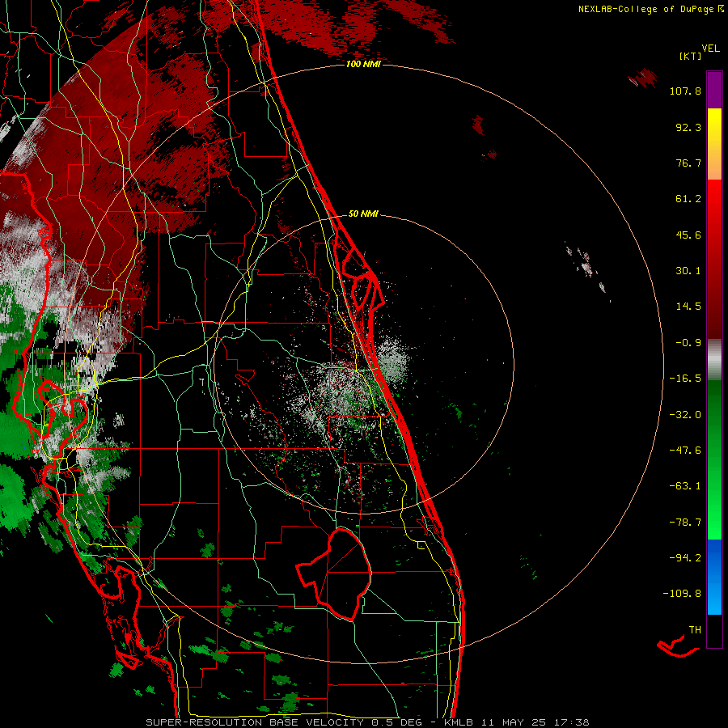This screenshot has width=728, height=728.
Task: Click the [KT] units label
Action: [x=690, y=56]
